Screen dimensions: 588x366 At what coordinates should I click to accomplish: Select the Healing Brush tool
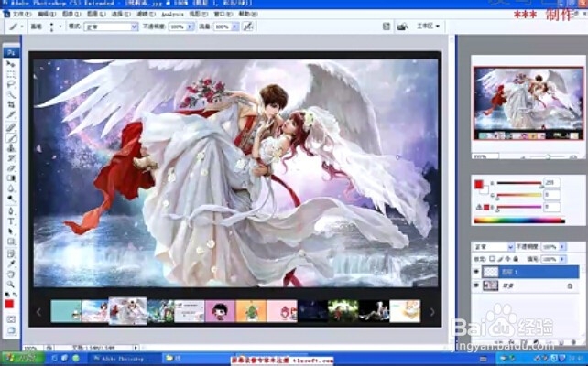coord(11,128)
